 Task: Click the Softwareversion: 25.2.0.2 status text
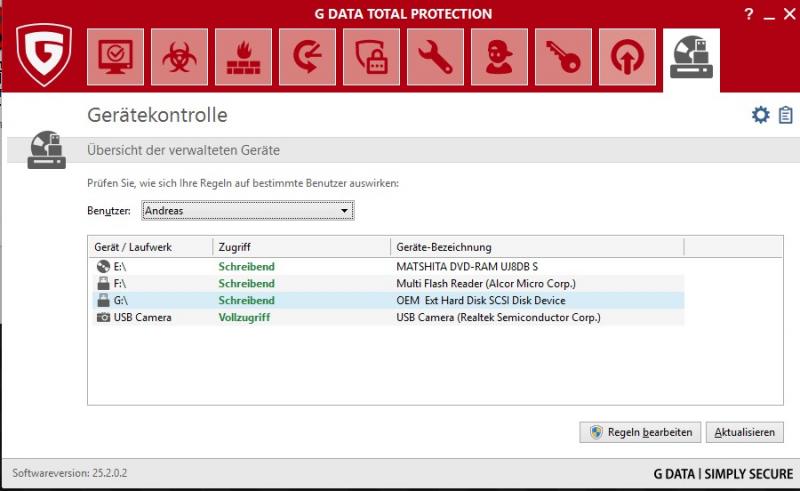tap(69, 473)
